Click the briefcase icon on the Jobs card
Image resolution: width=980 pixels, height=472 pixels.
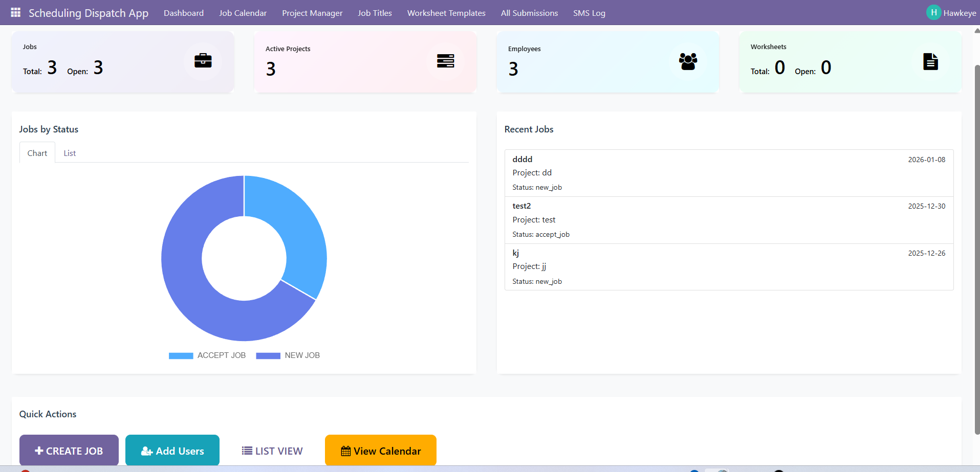coord(203,60)
